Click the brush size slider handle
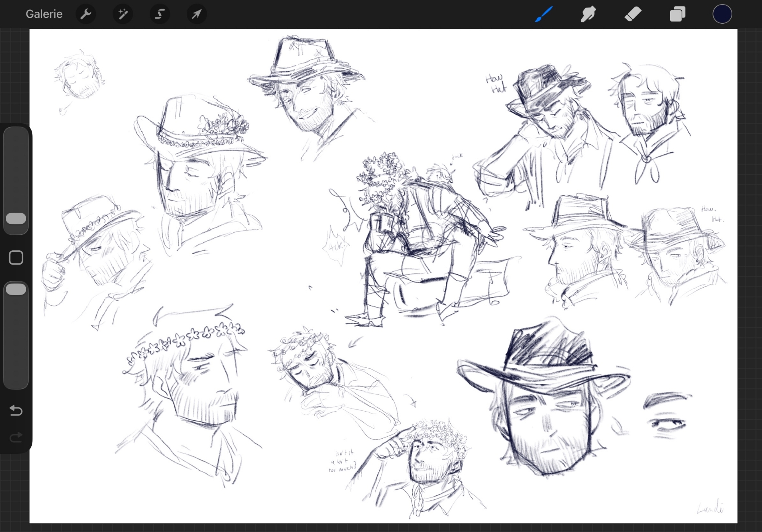Viewport: 762px width, 532px height. point(16,218)
